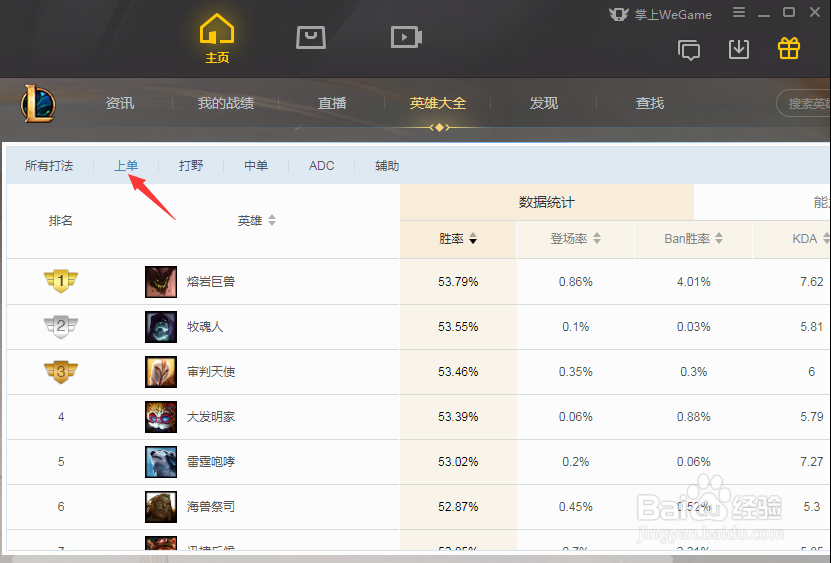Open the video player icon in top bar

pos(406,37)
